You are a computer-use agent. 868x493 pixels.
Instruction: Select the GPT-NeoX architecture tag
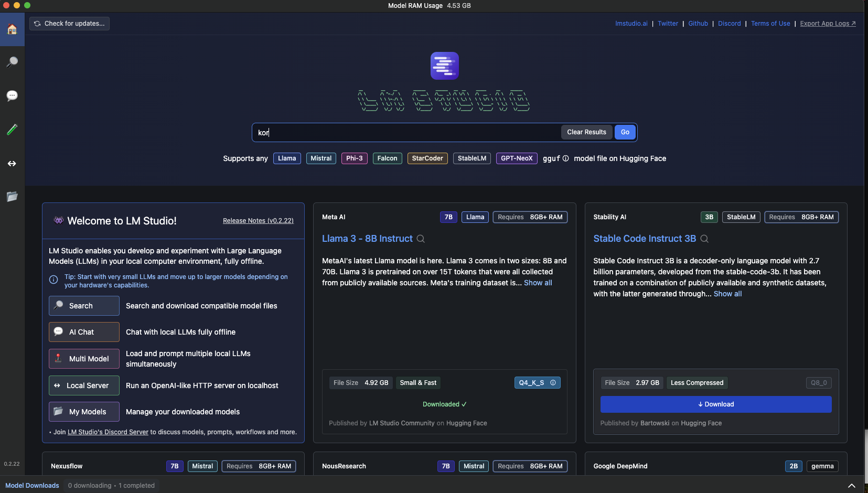[517, 158]
